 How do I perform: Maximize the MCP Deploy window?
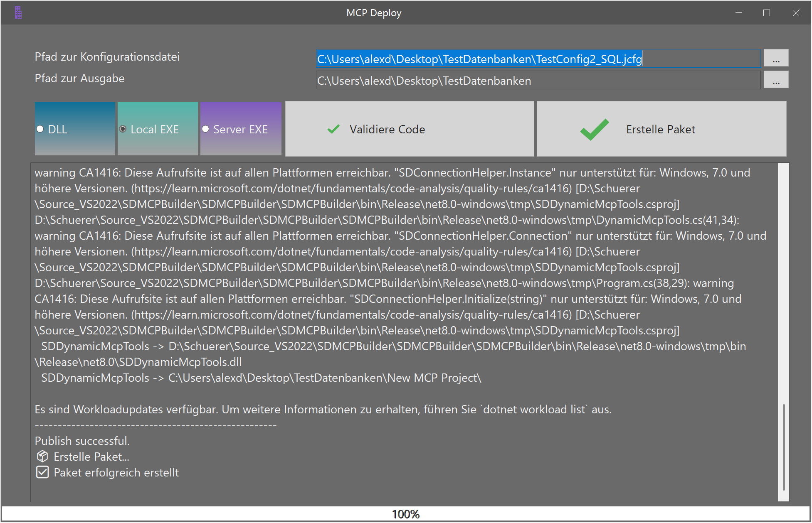pyautogui.click(x=767, y=13)
